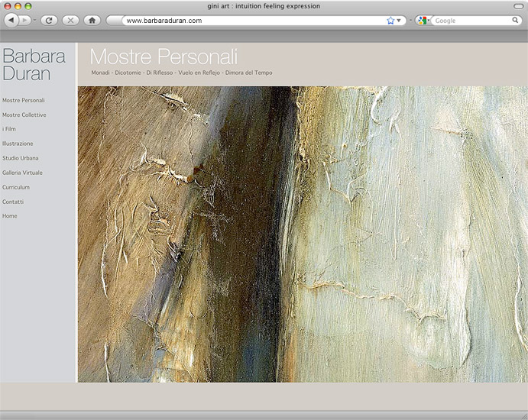528x420 pixels.
Task: Open the Vuelo en Reflejo link
Action: (199, 73)
